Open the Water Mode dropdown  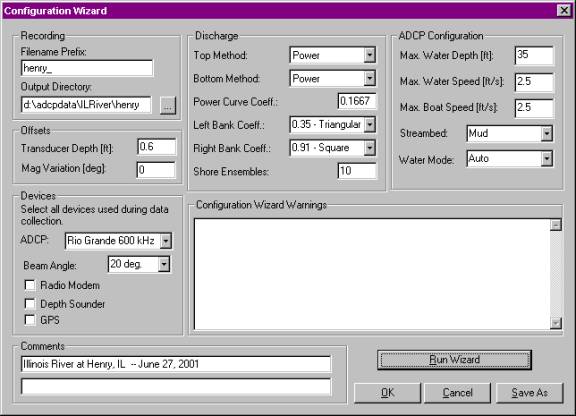tap(547, 159)
